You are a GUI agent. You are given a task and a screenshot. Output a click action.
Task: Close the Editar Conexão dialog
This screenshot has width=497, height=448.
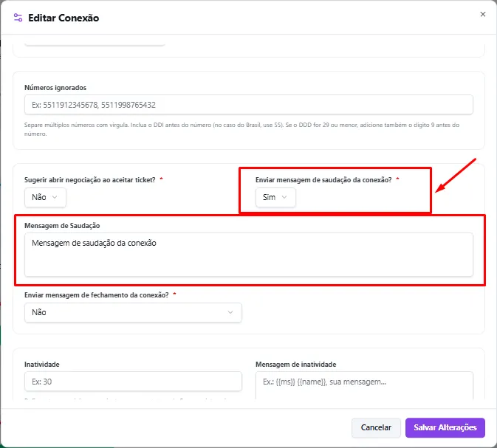click(x=482, y=14)
